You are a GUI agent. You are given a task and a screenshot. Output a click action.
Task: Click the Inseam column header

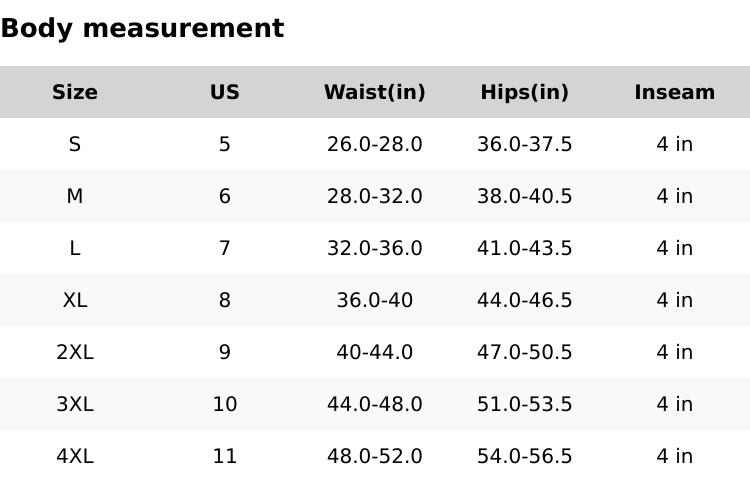click(675, 93)
